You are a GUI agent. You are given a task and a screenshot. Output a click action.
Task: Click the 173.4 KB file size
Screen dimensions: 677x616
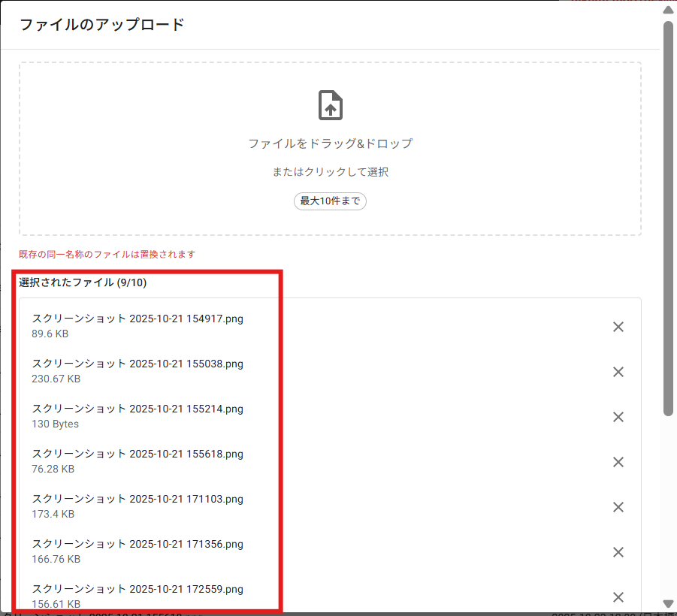[53, 514]
